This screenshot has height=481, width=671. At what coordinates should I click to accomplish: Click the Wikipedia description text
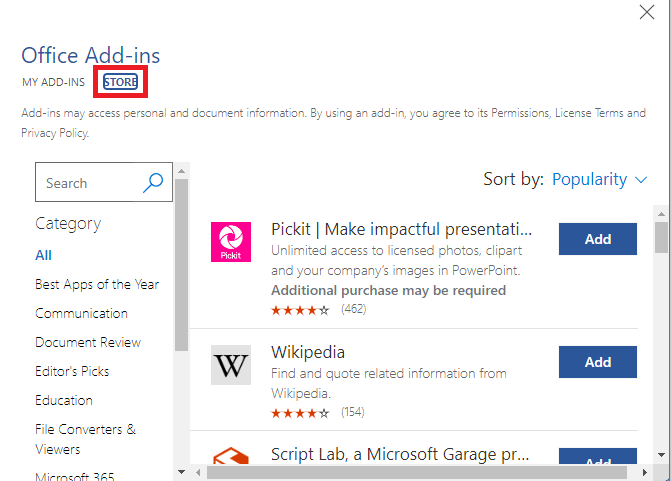pos(389,383)
